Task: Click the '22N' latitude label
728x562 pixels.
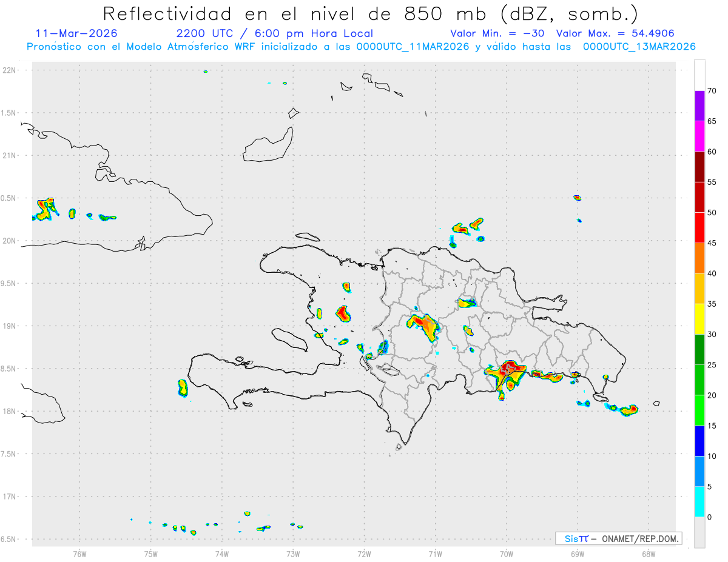Action: [x=9, y=70]
